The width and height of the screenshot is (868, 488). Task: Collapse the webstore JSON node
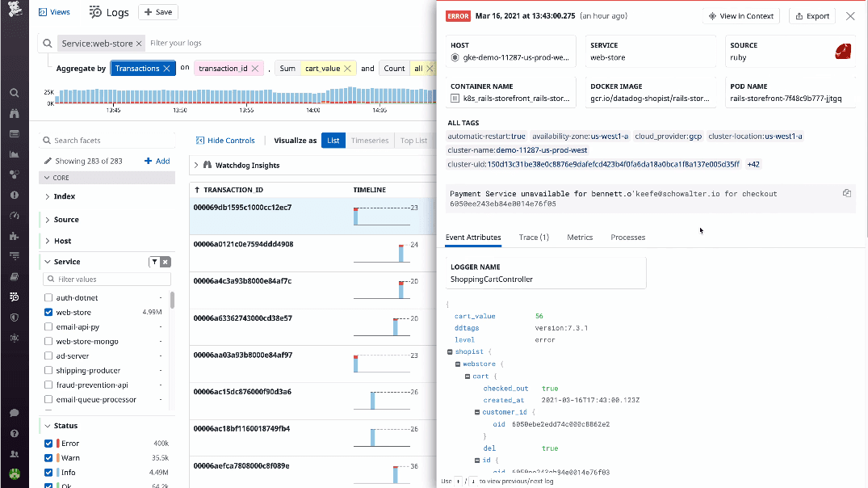[x=458, y=364]
